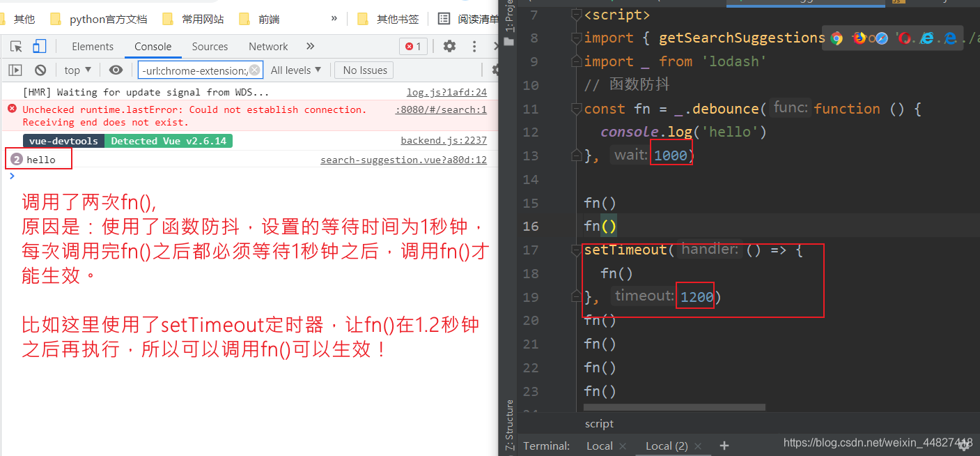980x456 pixels.
Task: Open backend.js:2237 source link
Action: point(444,140)
